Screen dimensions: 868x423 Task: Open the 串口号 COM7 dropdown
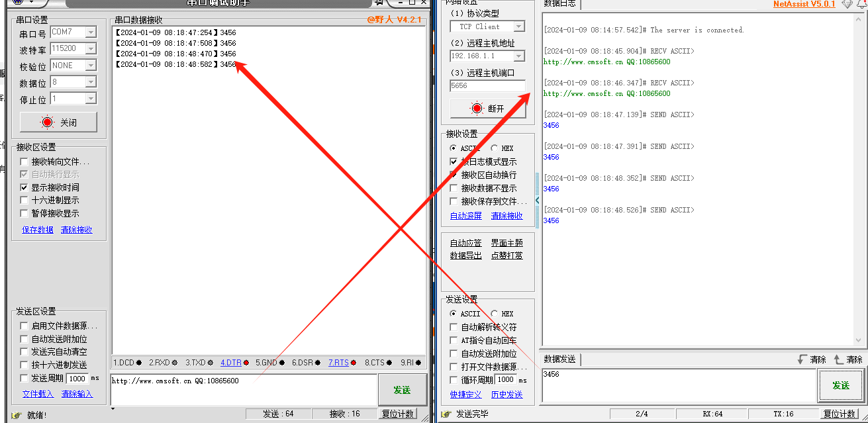tap(91, 32)
